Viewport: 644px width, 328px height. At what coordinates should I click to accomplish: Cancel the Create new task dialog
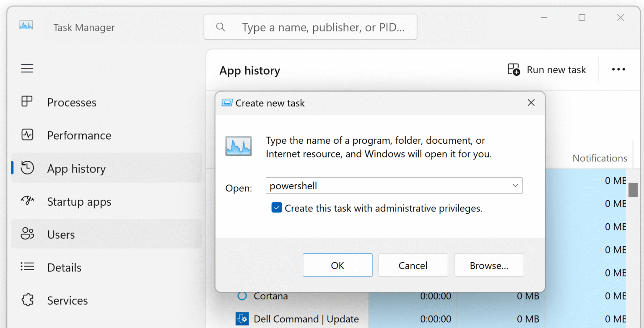tap(413, 265)
